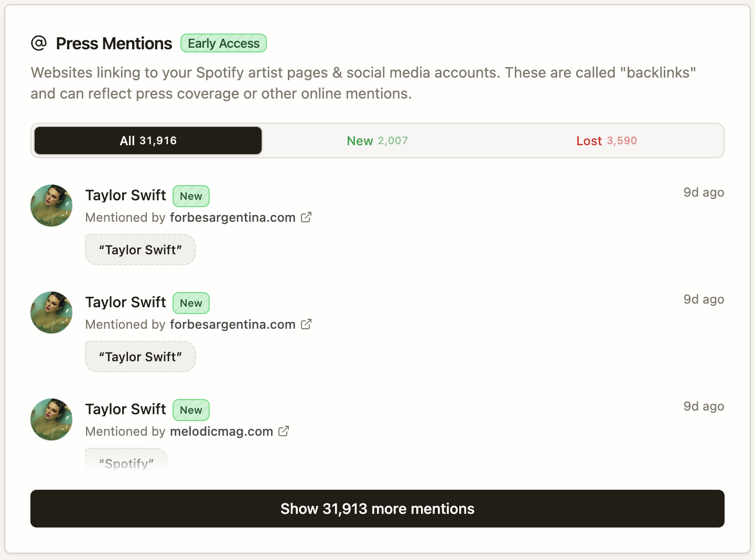Click the second Taylor Swift avatar image

51,313
